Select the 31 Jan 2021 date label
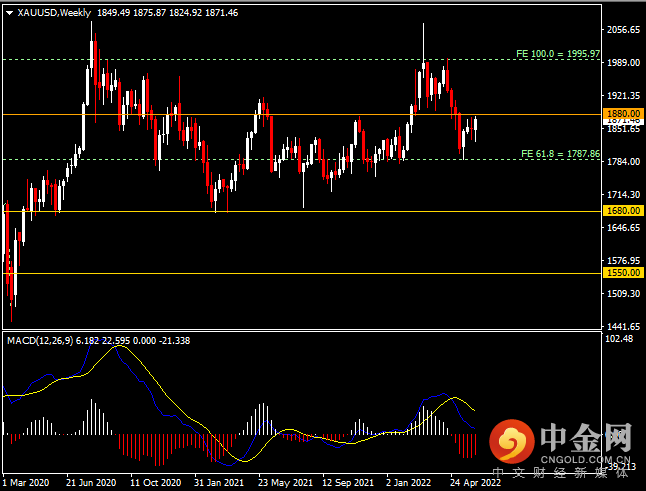The image size is (646, 491). pos(219,483)
